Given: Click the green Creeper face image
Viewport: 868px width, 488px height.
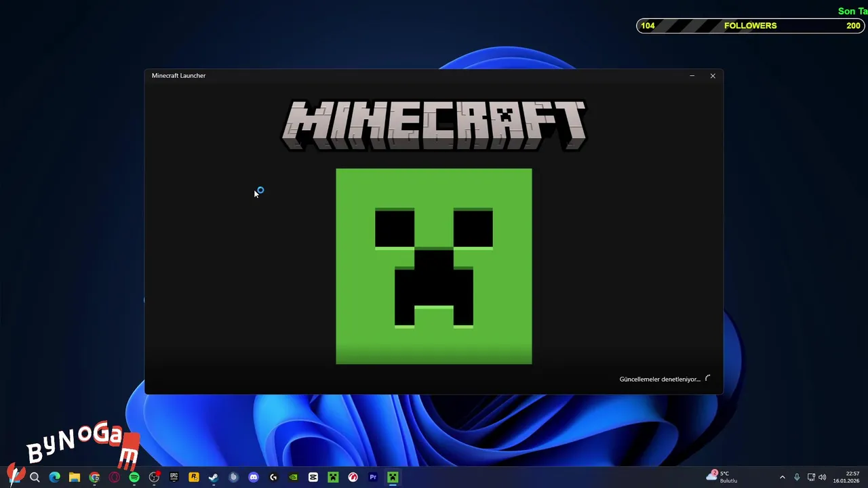Looking at the screenshot, I should 434,266.
